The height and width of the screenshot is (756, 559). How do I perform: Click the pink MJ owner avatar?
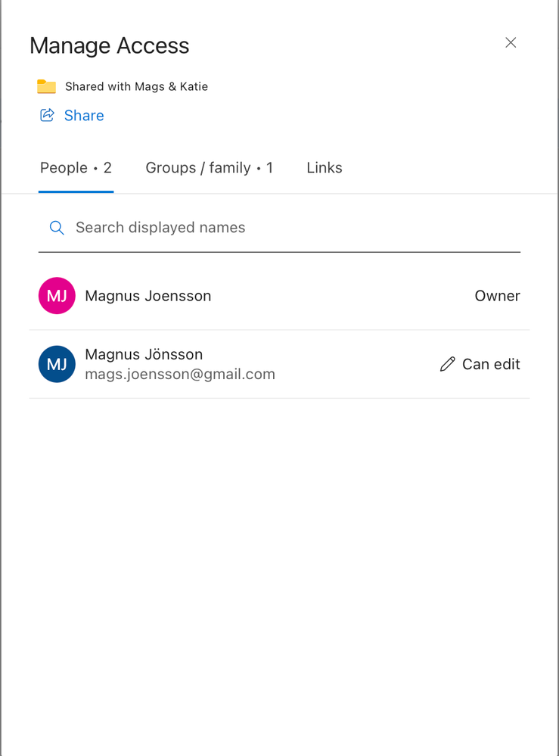click(x=57, y=296)
